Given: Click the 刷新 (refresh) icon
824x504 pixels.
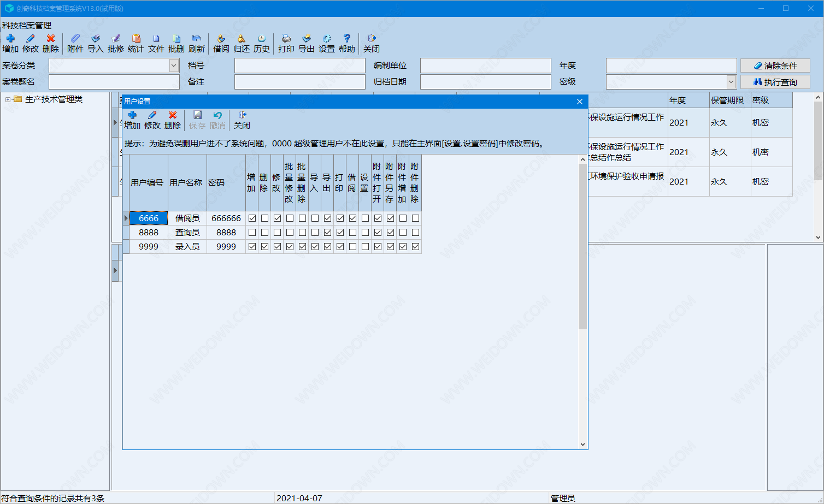Looking at the screenshot, I should 197,43.
